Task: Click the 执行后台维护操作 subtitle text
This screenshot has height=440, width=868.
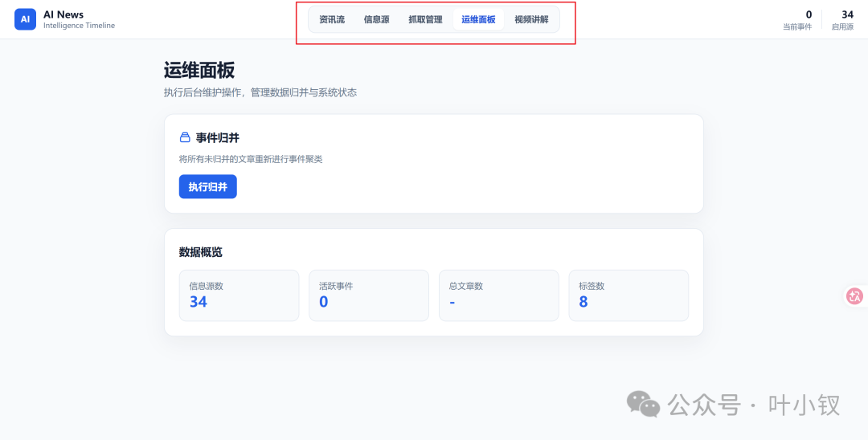Action: point(260,92)
